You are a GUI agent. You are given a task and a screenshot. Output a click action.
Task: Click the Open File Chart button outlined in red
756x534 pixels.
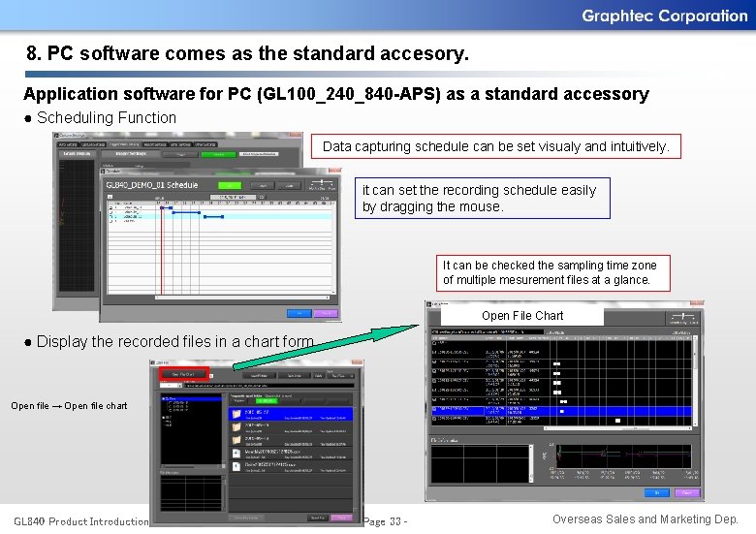184,374
